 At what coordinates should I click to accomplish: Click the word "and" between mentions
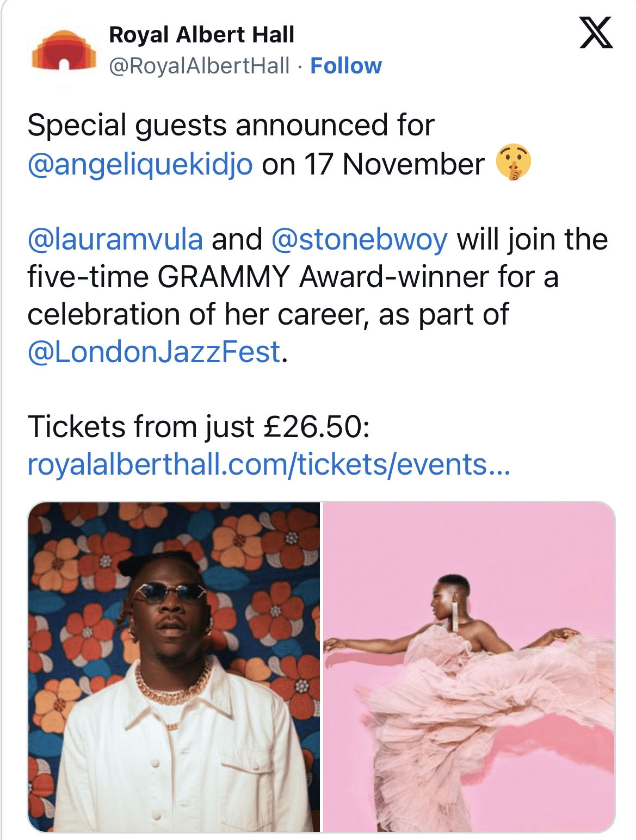tap(237, 239)
